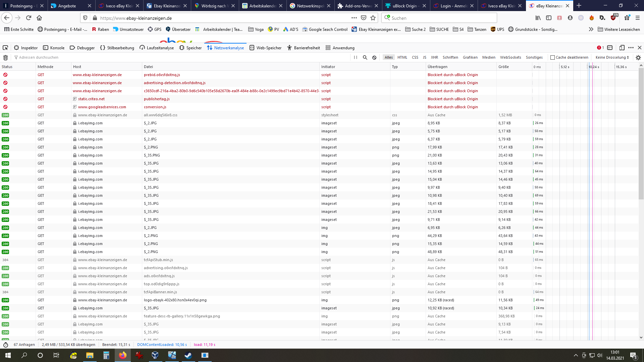Enable the Cache deaktivieren checkbox
This screenshot has height=362, width=644.
pos(552,57)
